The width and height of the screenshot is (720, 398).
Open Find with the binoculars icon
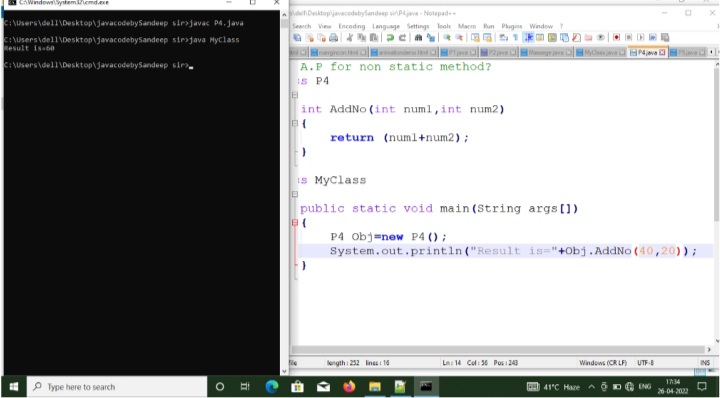418,38
